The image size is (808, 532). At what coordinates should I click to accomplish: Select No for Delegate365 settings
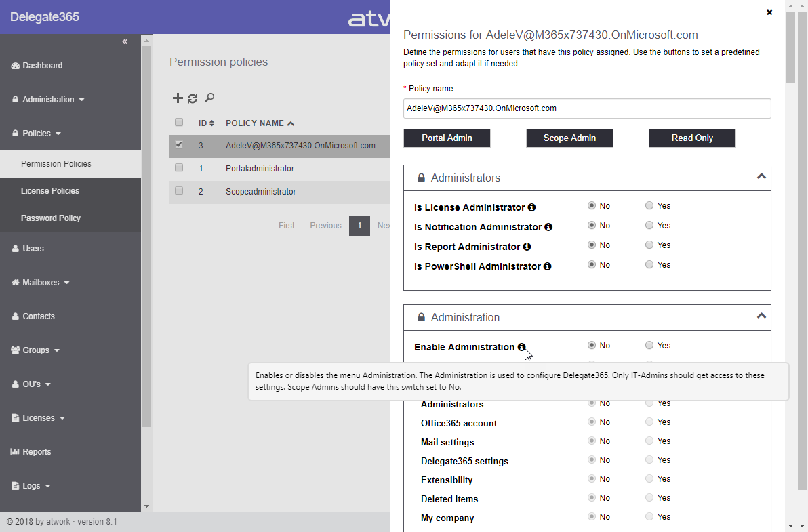coord(592,460)
